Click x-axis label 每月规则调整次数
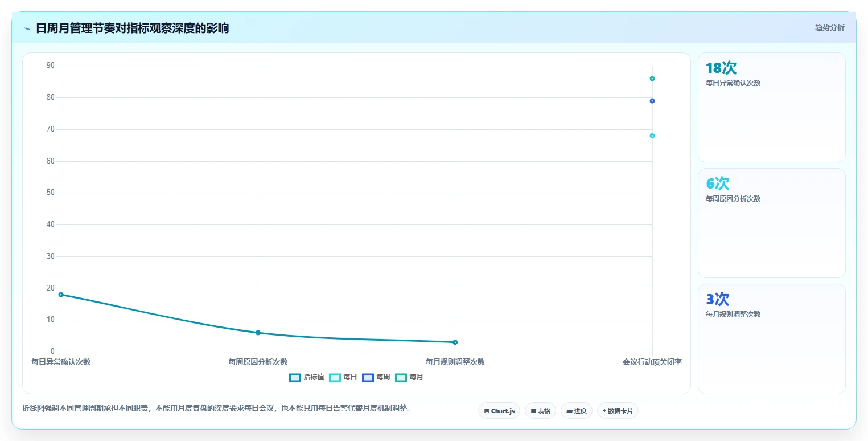Image resolution: width=868 pixels, height=441 pixels. pyautogui.click(x=455, y=362)
